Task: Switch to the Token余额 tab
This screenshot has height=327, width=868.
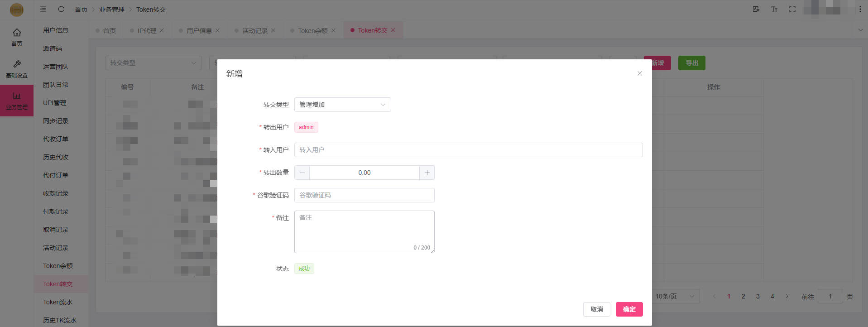Action: pos(312,30)
